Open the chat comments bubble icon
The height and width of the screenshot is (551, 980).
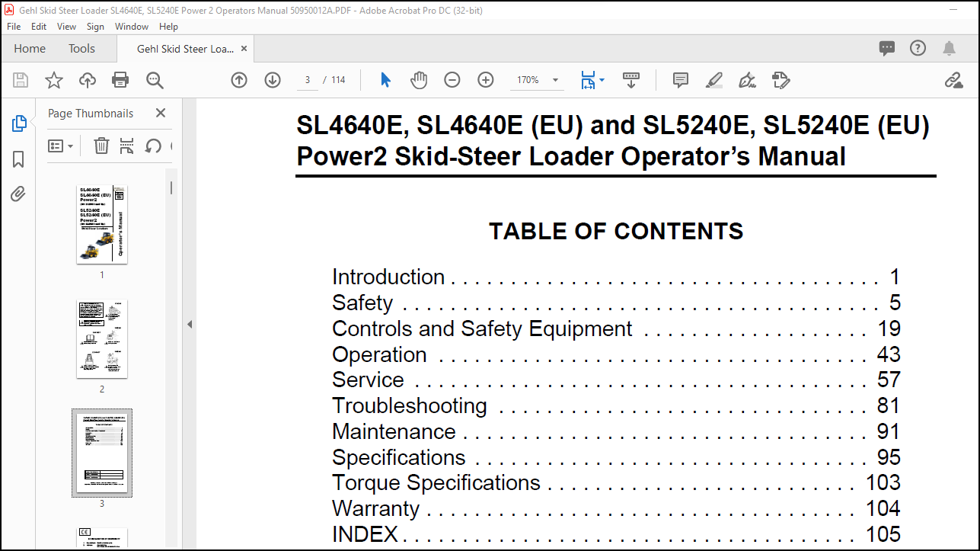click(x=887, y=49)
